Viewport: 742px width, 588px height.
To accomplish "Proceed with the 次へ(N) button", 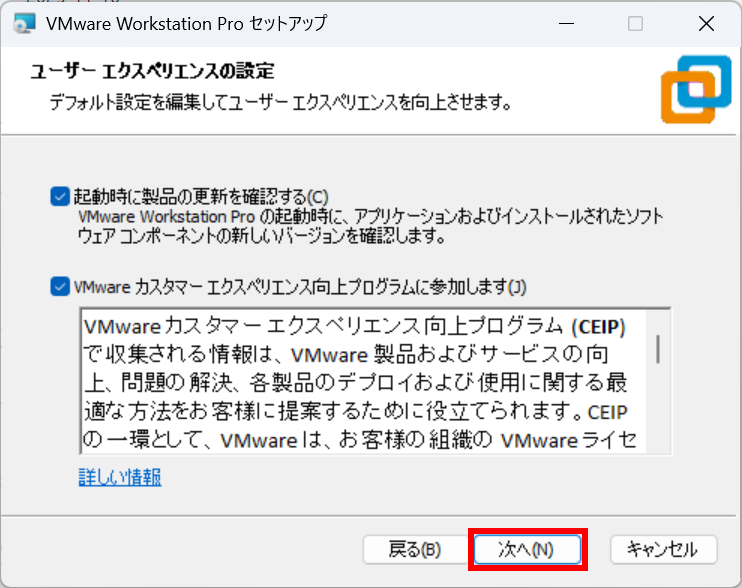I will [x=528, y=549].
